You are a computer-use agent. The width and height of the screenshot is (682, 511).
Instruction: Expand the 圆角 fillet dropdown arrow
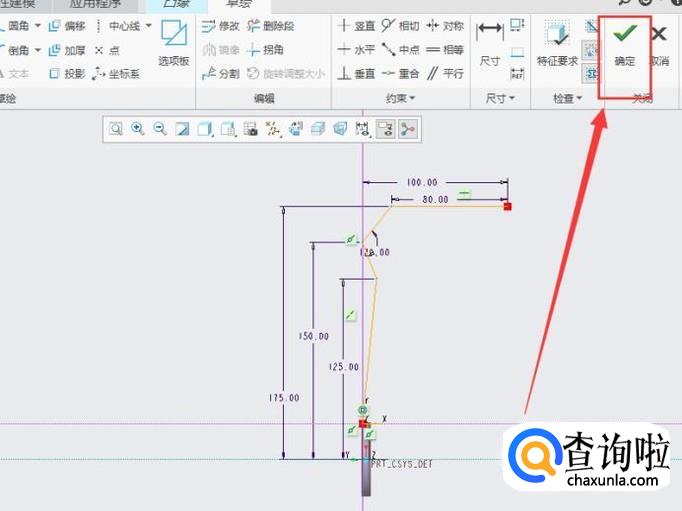click(x=38, y=25)
